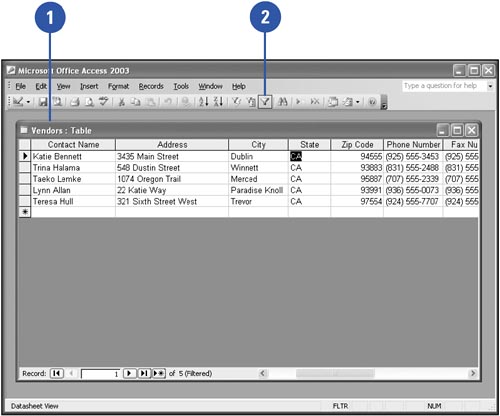
Task: Select the Phone Number column header
Action: click(x=413, y=145)
